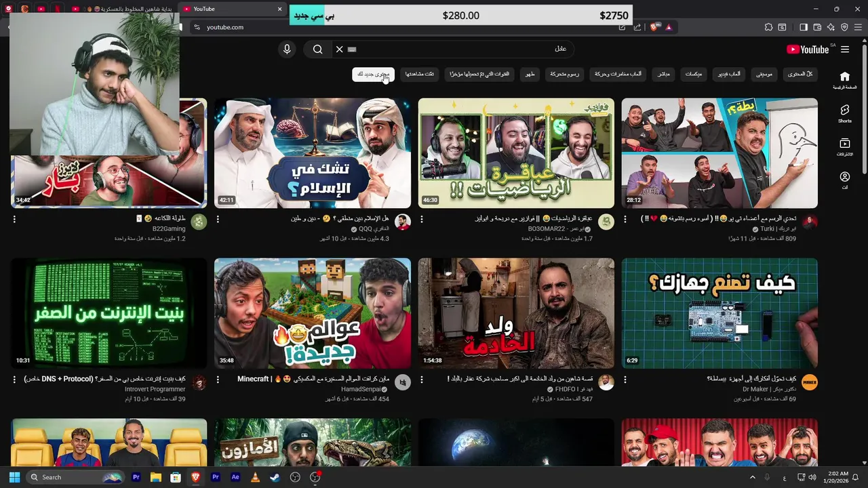
Task: Select the 'محتوى جديد لك' filter chip
Action: click(373, 74)
